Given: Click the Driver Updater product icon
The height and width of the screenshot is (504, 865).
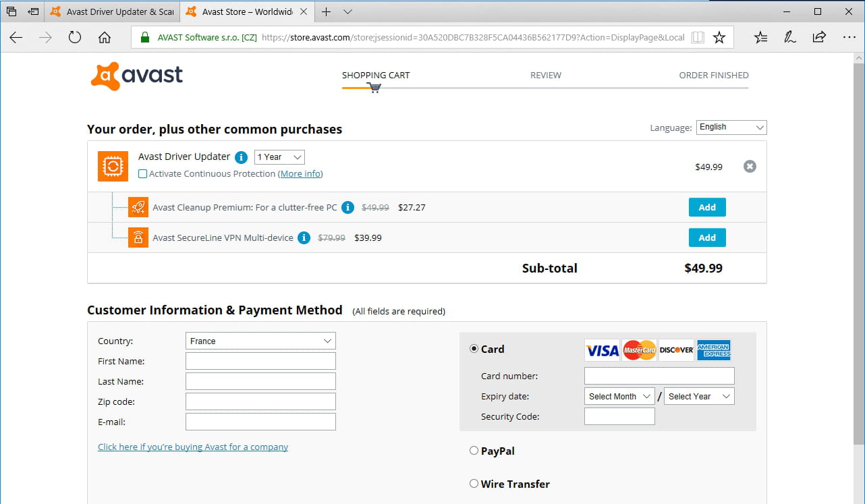Looking at the screenshot, I should point(113,166).
